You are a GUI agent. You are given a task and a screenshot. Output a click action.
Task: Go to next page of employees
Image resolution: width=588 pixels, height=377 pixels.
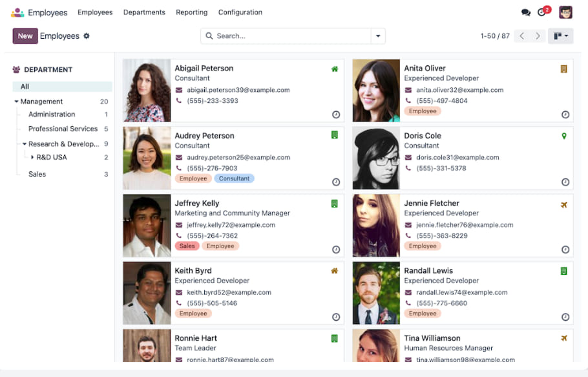[x=538, y=36]
